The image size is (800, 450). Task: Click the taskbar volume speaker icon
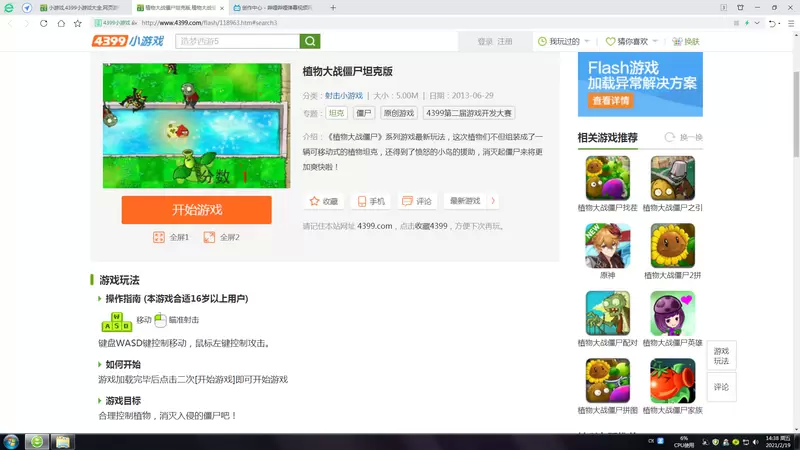click(756, 442)
